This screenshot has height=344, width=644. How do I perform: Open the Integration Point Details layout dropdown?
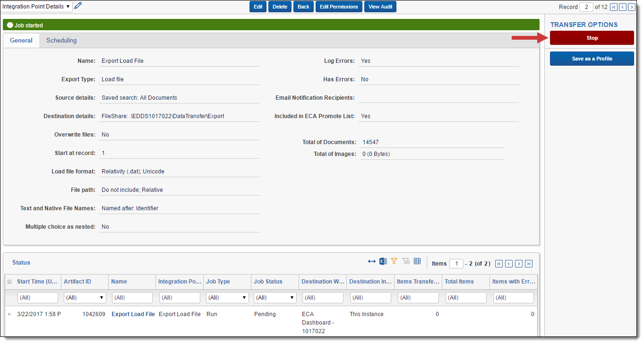coord(36,7)
